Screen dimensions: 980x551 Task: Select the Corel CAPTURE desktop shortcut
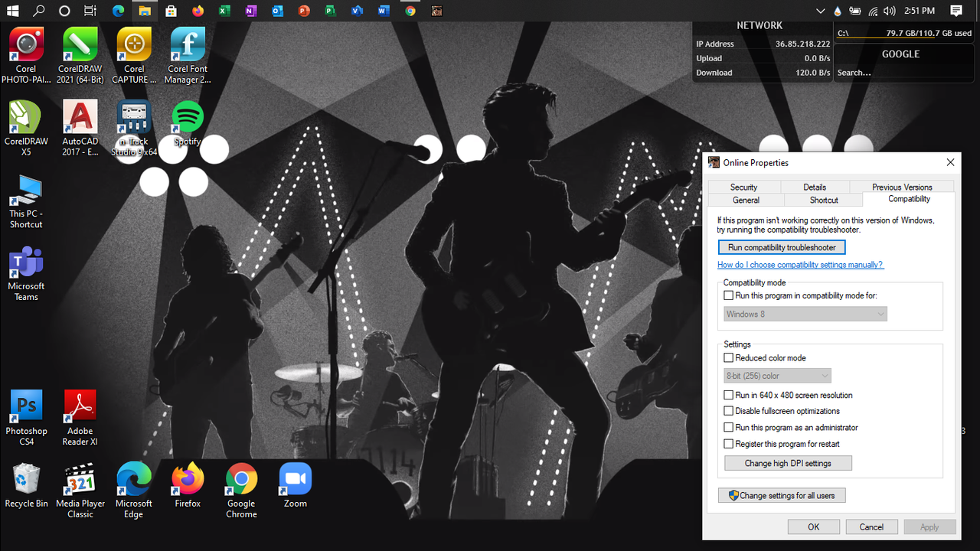[x=134, y=55]
